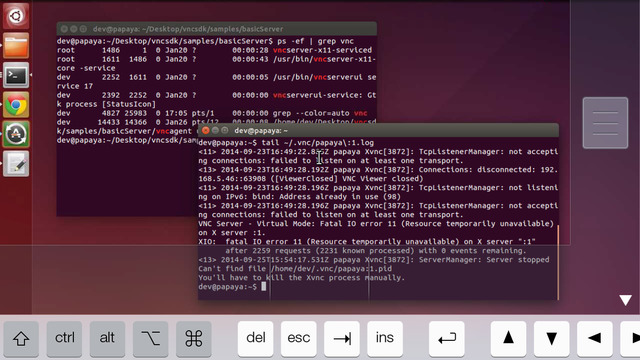Screen dimensions: 640x360
Task: Maximize the dev@papaya: ~ terminal window
Action: pos(225,130)
